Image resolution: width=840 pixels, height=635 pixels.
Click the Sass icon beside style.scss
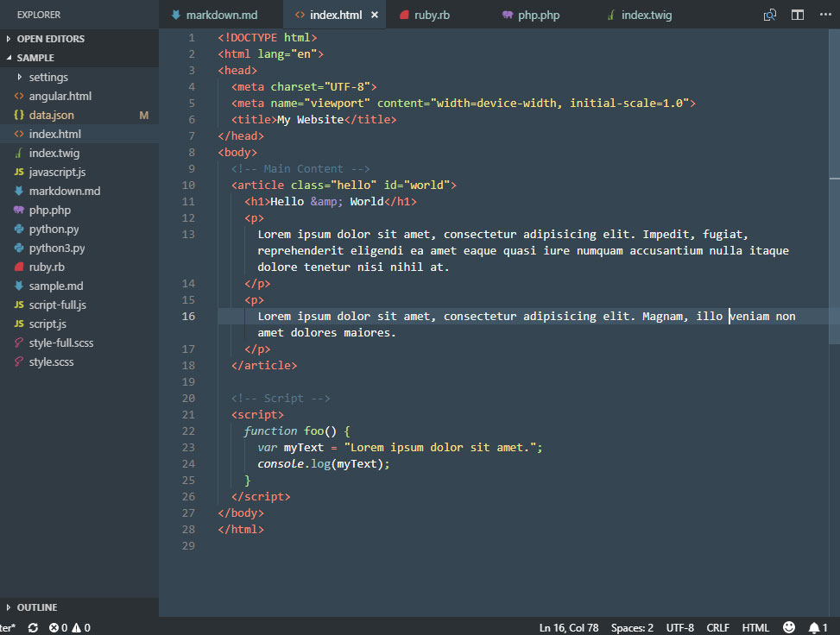19,362
